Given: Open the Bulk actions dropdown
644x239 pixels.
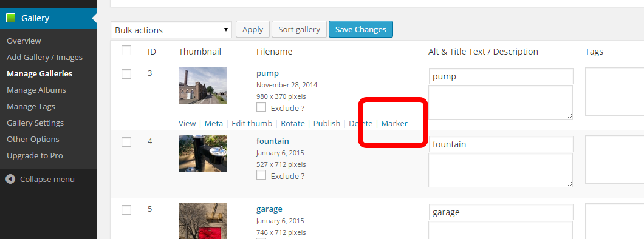Looking at the screenshot, I should (x=171, y=30).
